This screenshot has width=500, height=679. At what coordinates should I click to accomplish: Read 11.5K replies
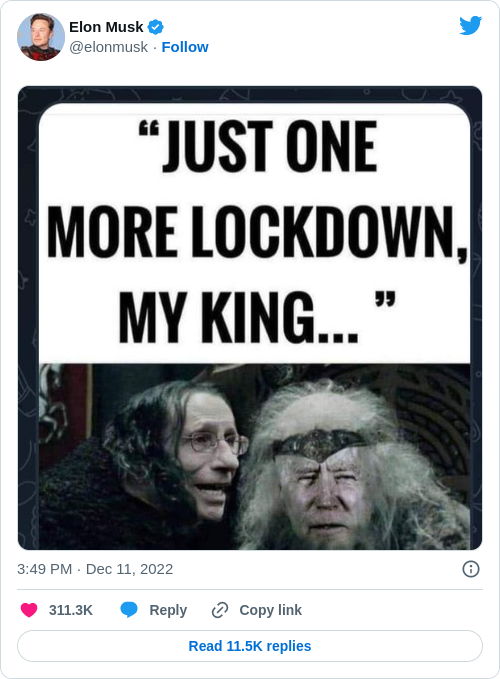pyautogui.click(x=250, y=646)
